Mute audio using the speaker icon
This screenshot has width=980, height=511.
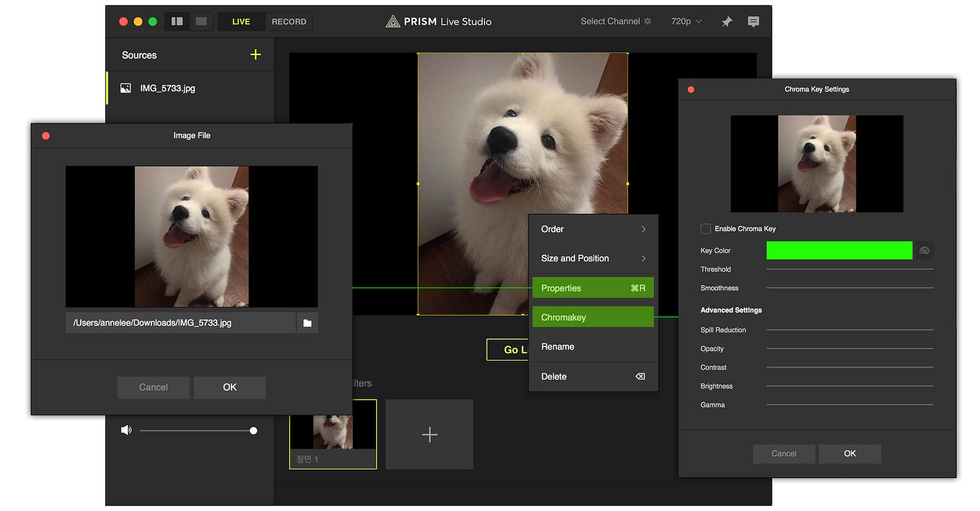coord(126,430)
